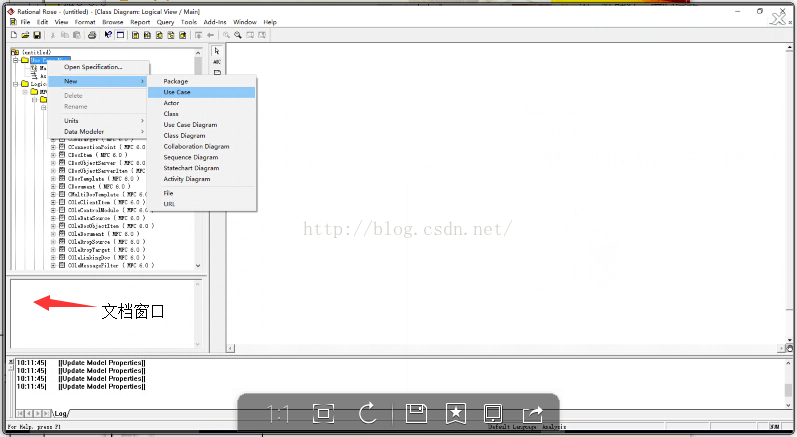
Task: Select the pointer Selection tool
Action: (x=217, y=51)
